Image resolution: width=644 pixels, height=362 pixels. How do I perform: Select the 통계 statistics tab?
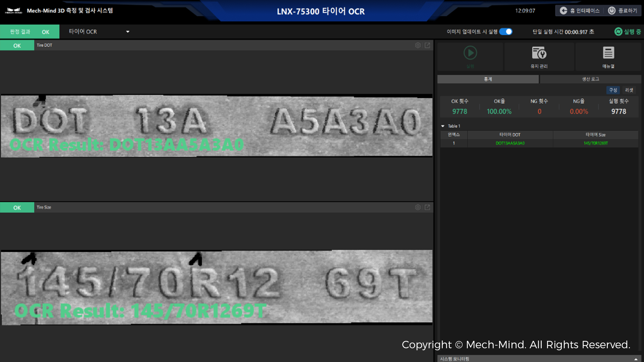point(488,79)
